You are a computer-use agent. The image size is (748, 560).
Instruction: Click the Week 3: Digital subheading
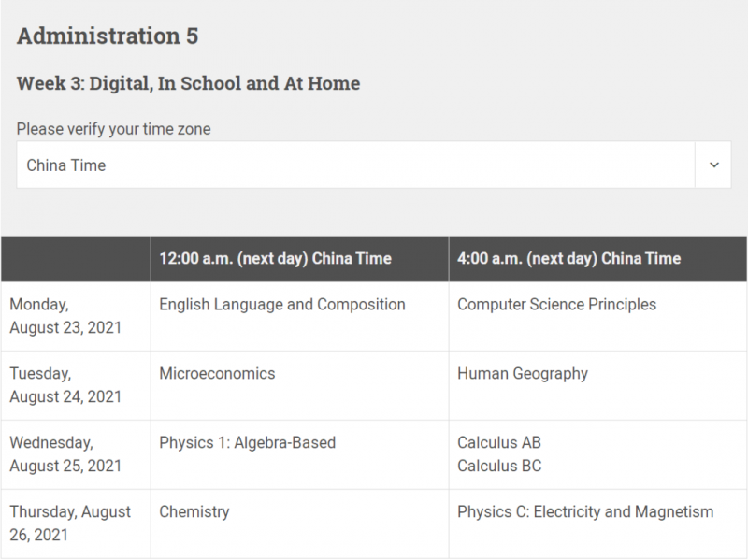[x=189, y=83]
